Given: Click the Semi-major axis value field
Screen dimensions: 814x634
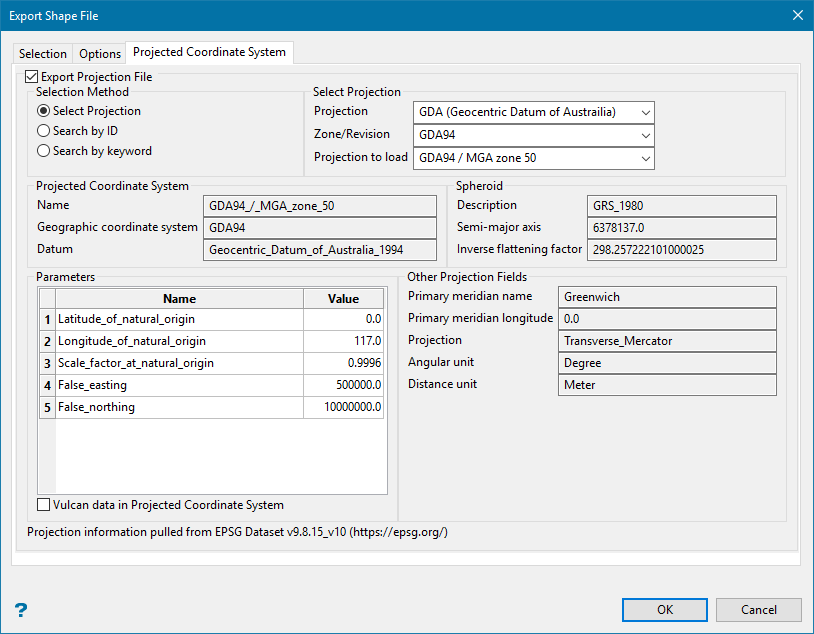Looking at the screenshot, I should pyautogui.click(x=680, y=227).
